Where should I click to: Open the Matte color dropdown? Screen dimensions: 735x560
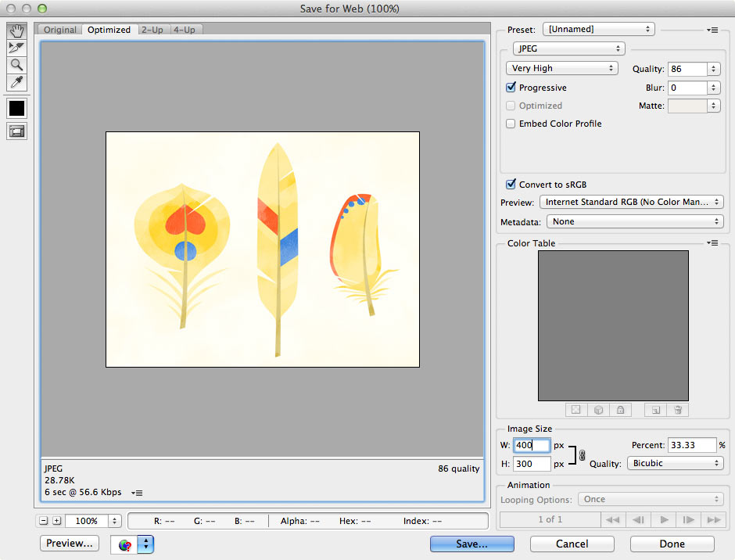click(x=713, y=106)
